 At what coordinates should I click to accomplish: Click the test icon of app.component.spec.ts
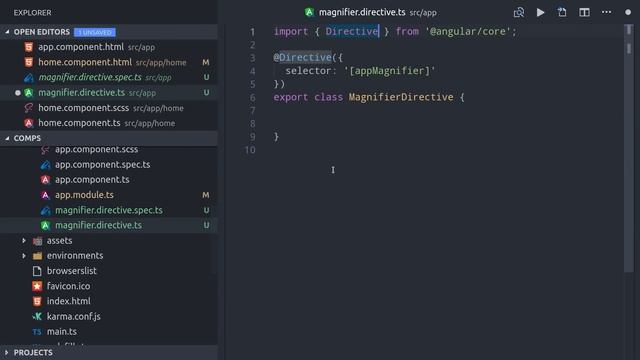tap(45, 164)
